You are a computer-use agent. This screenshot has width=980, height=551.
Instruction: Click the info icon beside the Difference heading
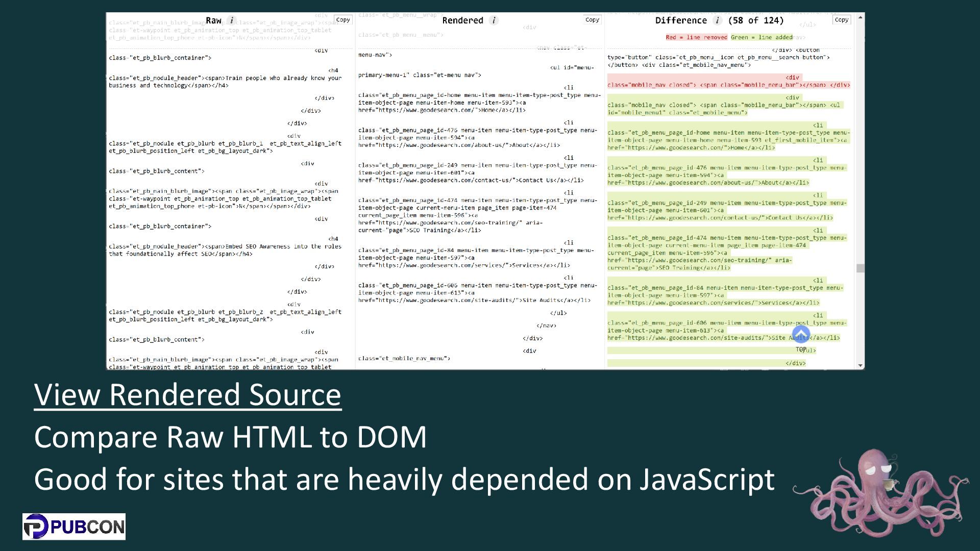point(718,20)
